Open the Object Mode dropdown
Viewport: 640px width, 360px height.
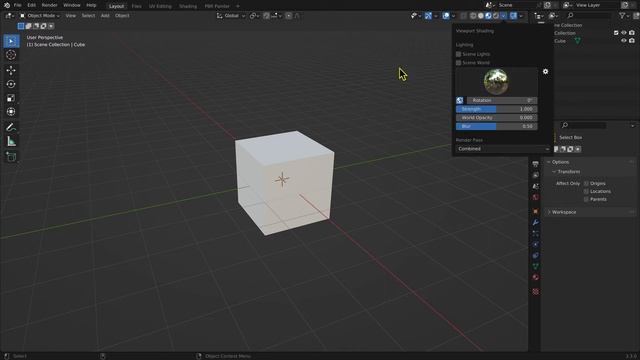point(40,16)
